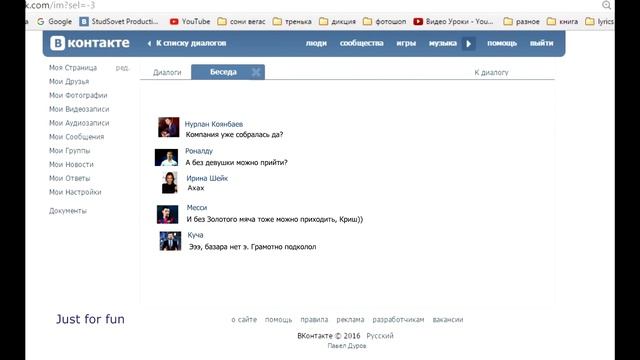
Task: Open Мои Группы in sidebar
Action: 69,151
